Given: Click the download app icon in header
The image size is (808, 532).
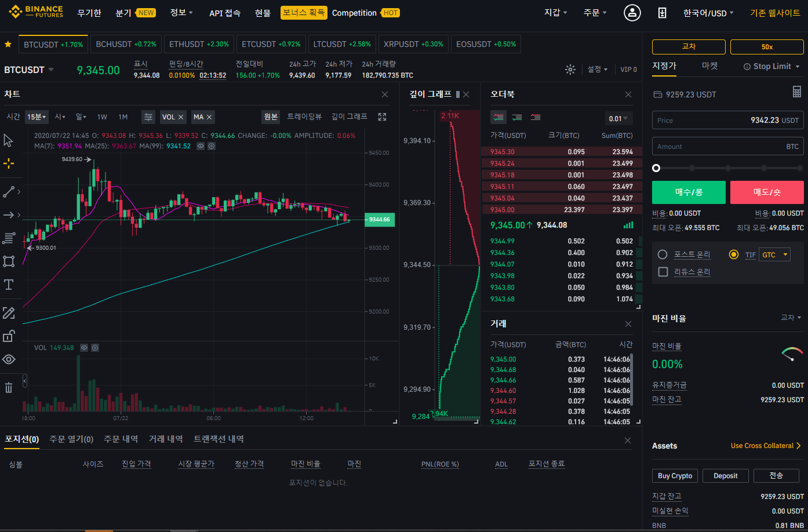Looking at the screenshot, I should click(x=662, y=13).
